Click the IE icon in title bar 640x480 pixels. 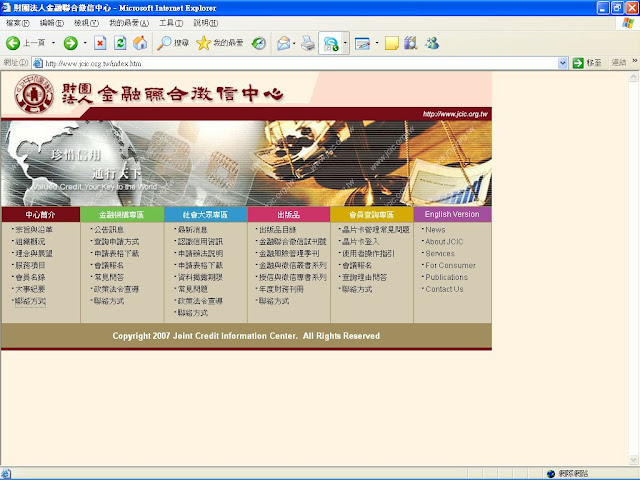[x=6, y=7]
